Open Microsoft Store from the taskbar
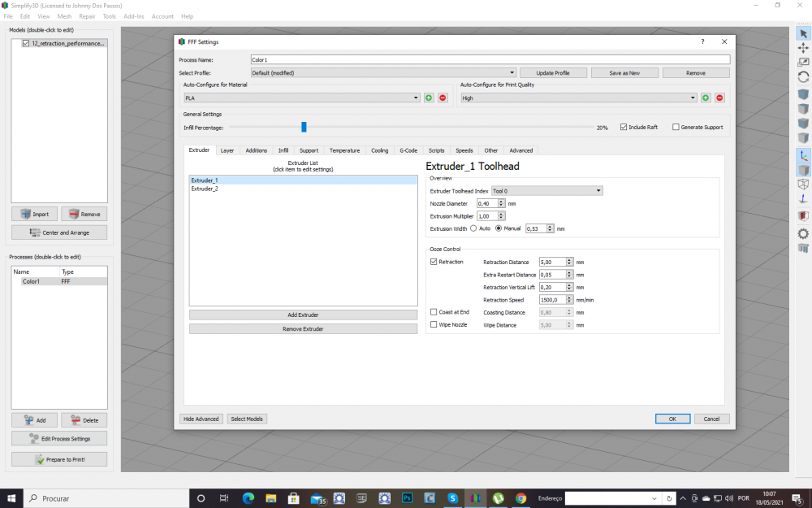 294,498
